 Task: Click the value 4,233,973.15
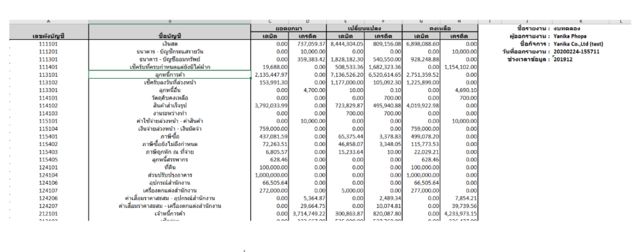pos(460,214)
